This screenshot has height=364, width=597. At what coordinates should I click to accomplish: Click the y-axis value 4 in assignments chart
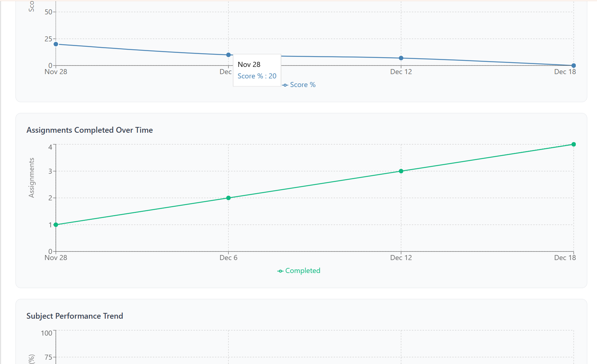click(x=50, y=147)
